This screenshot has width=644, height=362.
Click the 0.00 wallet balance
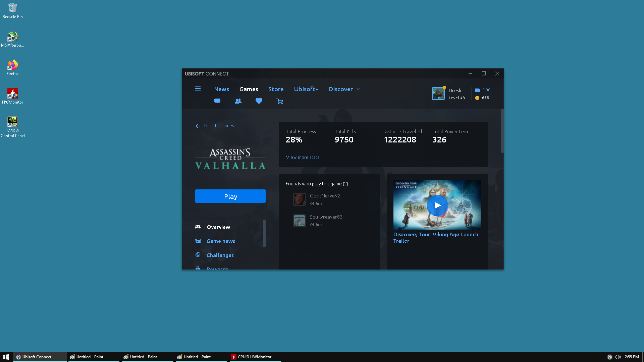click(x=486, y=90)
